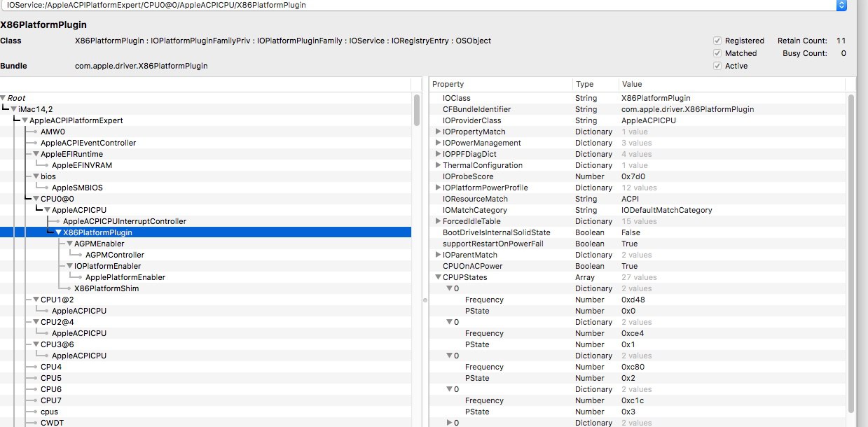The width and height of the screenshot is (868, 427).
Task: Click the split divider handle between panes
Action: [425, 300]
